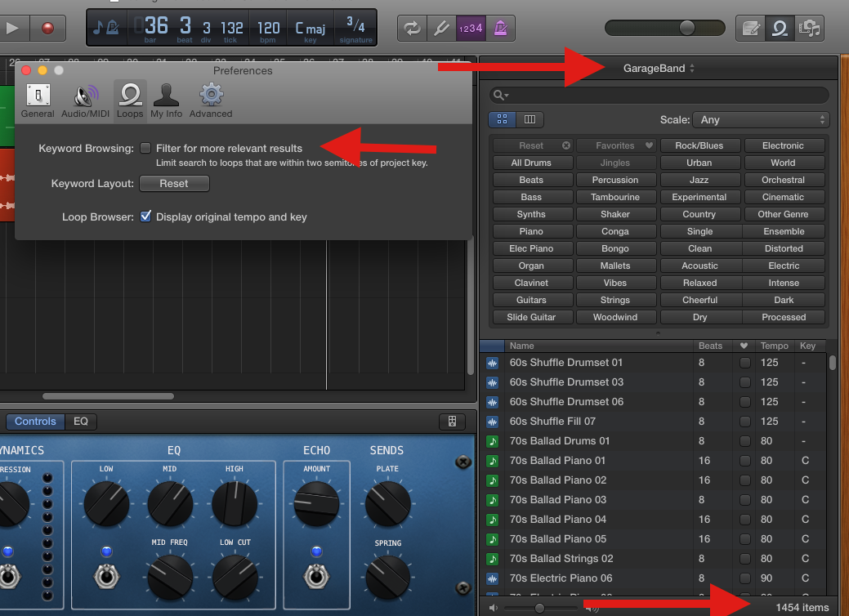Sort loops by Name column header
Image resolution: width=849 pixels, height=616 pixels.
tap(598, 346)
